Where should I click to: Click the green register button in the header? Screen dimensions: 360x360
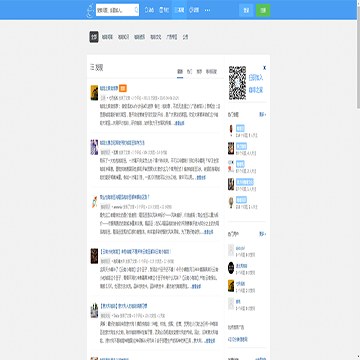(x=263, y=10)
